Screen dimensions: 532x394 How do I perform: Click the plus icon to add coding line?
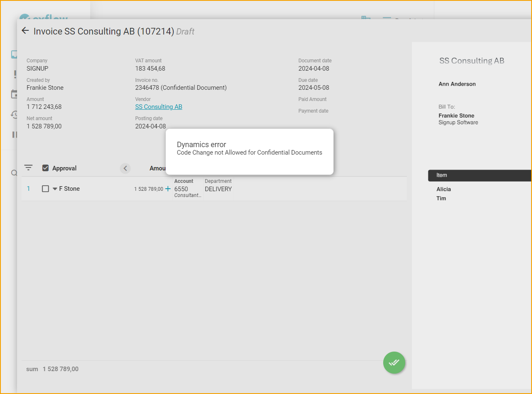pyautogui.click(x=168, y=189)
